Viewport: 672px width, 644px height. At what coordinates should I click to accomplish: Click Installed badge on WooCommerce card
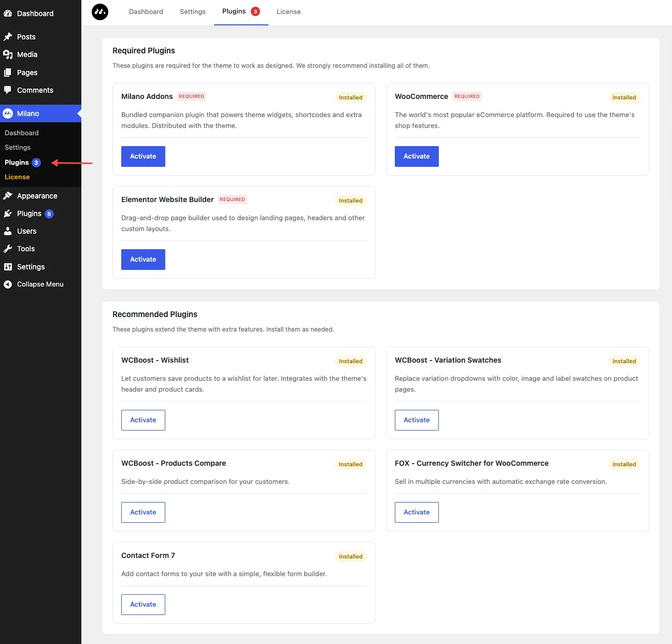coord(624,97)
